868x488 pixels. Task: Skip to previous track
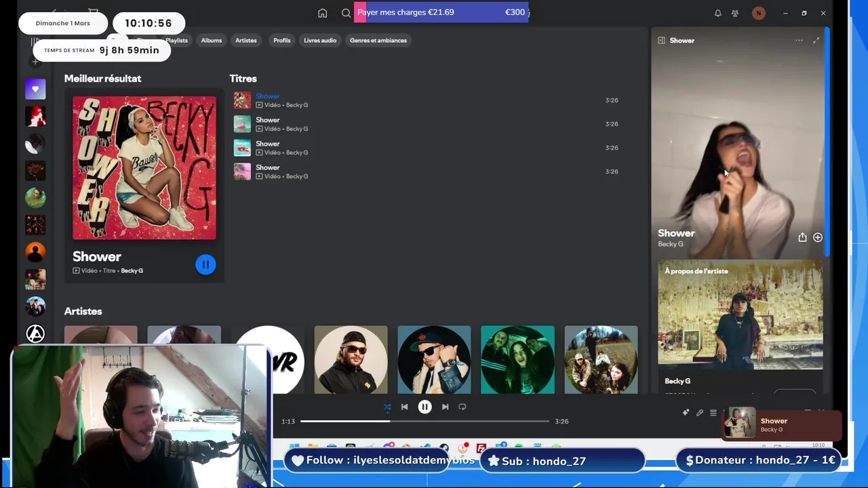coord(404,407)
